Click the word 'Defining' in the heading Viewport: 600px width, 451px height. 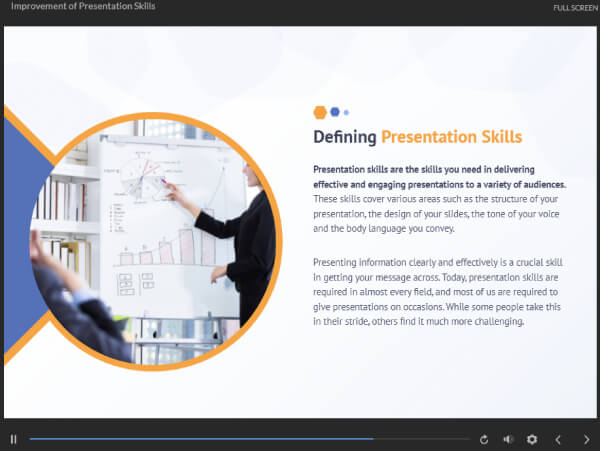click(x=345, y=137)
